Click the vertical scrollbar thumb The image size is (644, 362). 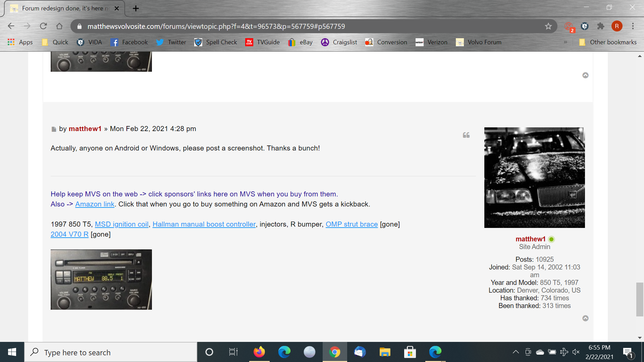pos(640,299)
